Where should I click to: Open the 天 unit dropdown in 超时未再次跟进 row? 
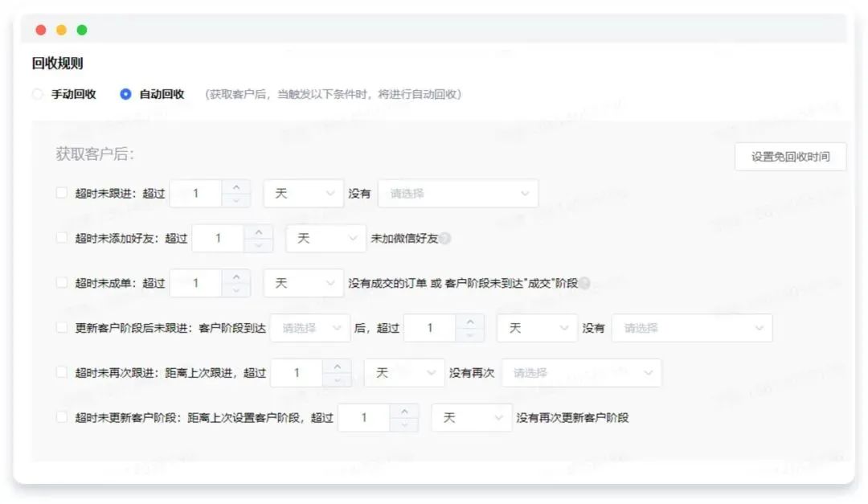[404, 373]
